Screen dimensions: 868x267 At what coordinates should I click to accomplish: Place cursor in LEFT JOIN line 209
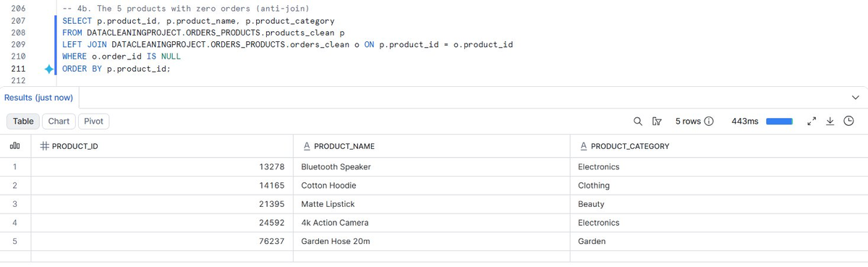tap(288, 45)
